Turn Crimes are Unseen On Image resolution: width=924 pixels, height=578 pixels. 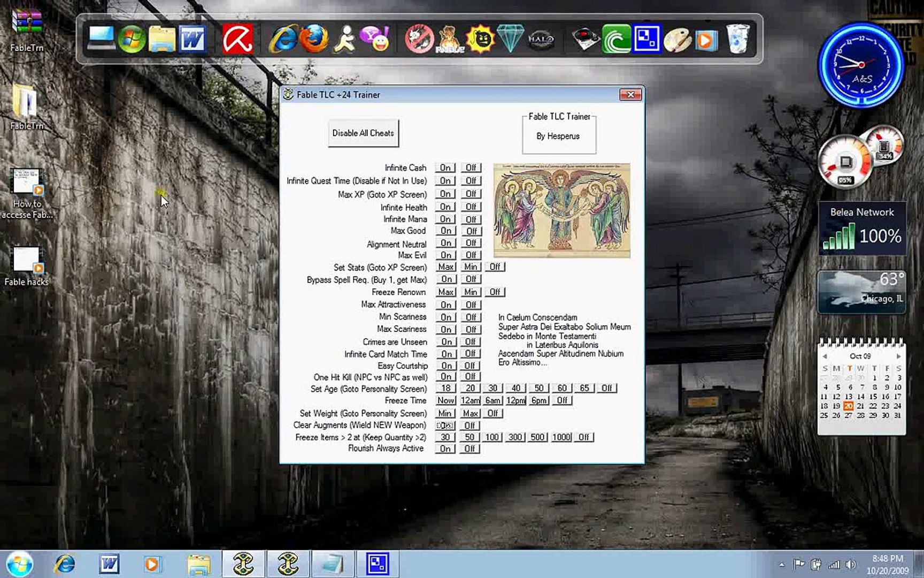click(x=446, y=342)
